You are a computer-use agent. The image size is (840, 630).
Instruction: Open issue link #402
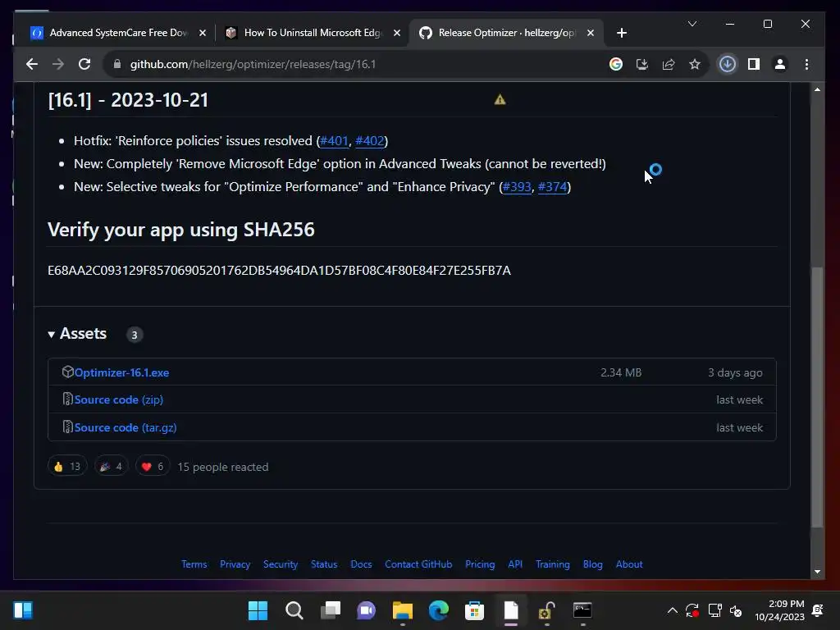(x=370, y=141)
